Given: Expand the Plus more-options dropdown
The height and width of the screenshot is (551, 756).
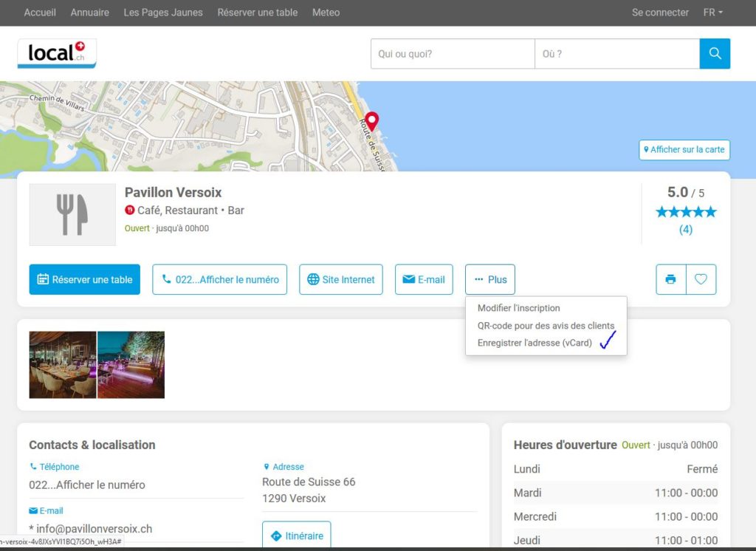Looking at the screenshot, I should click(x=490, y=279).
